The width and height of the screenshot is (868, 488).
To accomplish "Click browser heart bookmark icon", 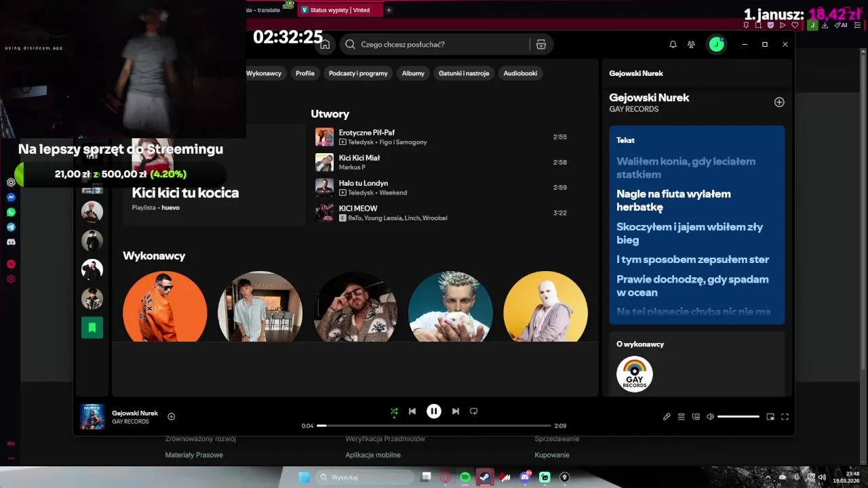I will [x=794, y=25].
